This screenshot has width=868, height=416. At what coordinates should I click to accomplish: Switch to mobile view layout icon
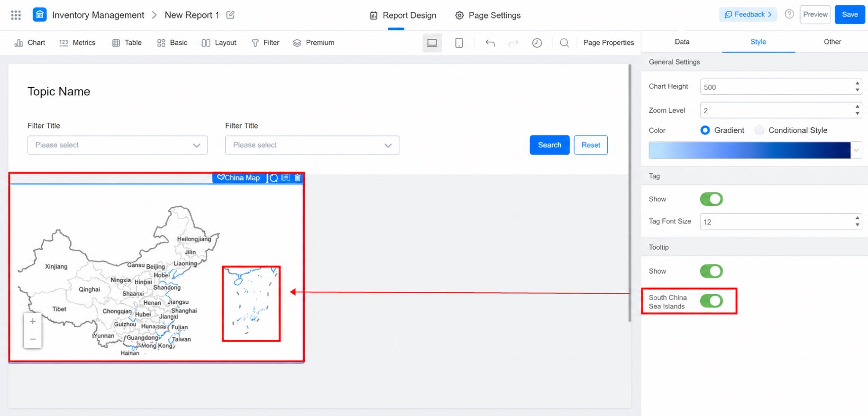pyautogui.click(x=459, y=43)
